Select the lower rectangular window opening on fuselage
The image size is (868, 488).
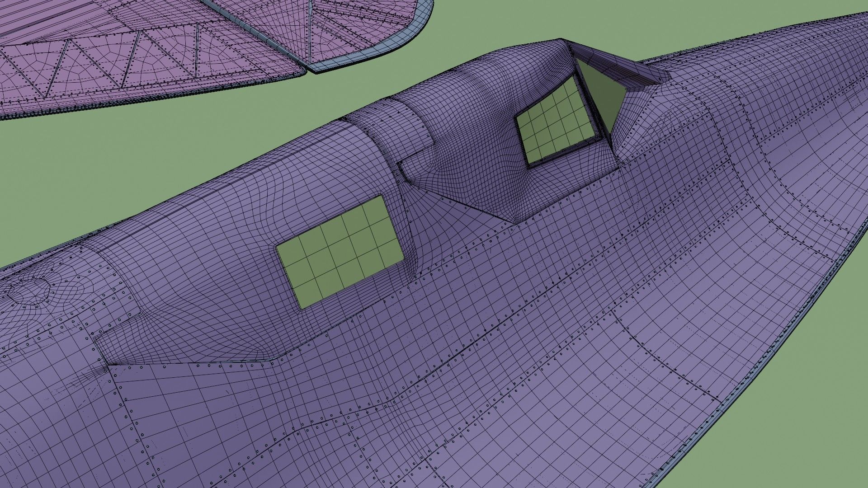pyautogui.click(x=340, y=253)
